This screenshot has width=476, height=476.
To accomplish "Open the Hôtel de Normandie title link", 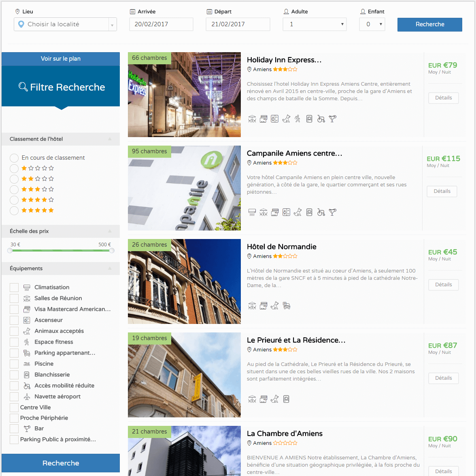I will pos(282,247).
